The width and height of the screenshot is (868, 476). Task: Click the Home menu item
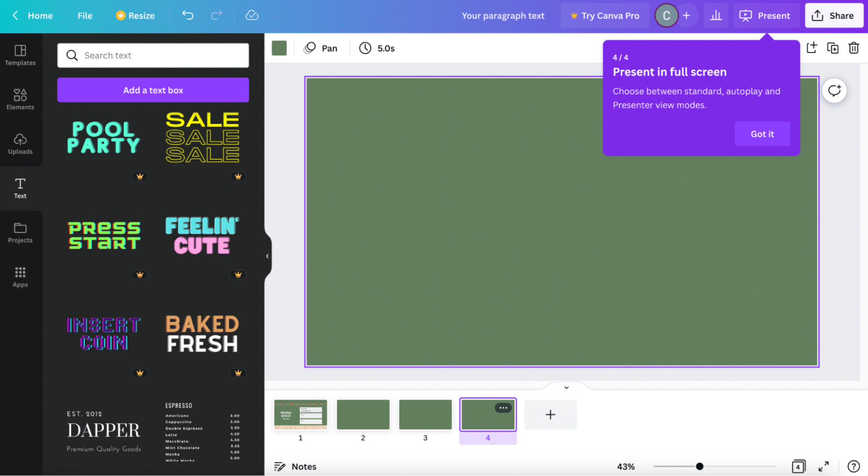40,15
